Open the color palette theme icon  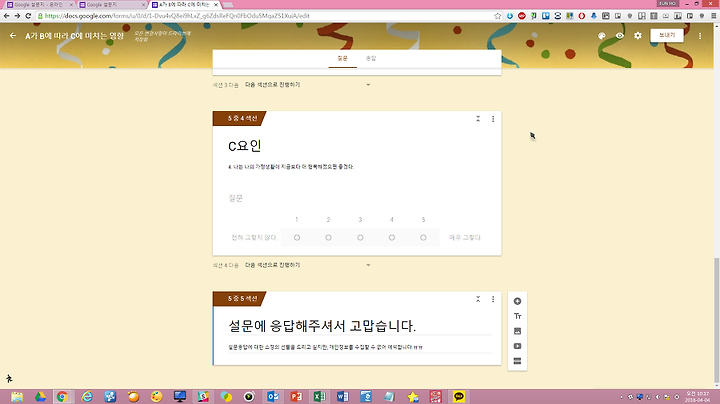click(x=602, y=36)
